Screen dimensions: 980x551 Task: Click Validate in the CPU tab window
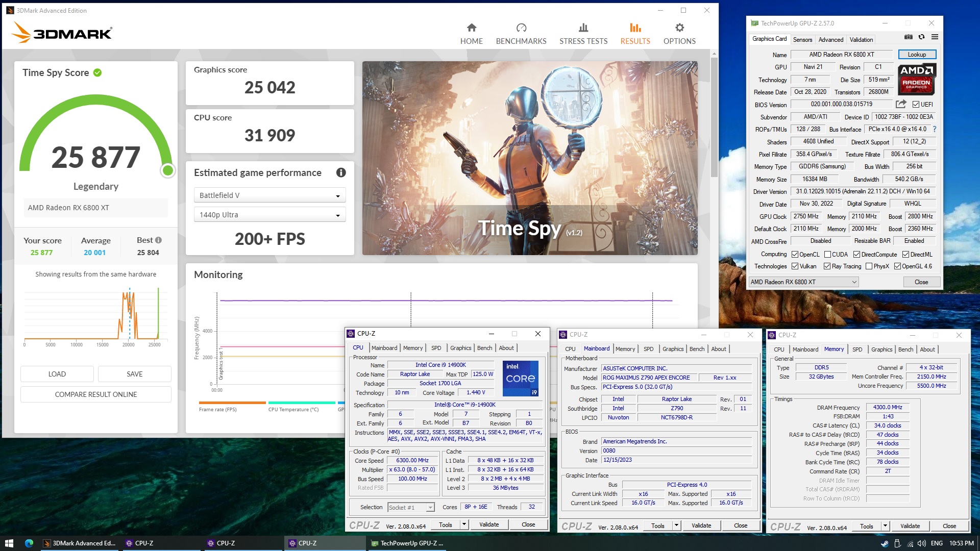click(488, 524)
